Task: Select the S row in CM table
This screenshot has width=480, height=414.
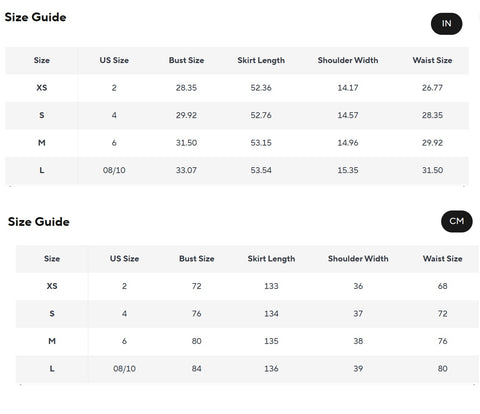Action: 247,314
